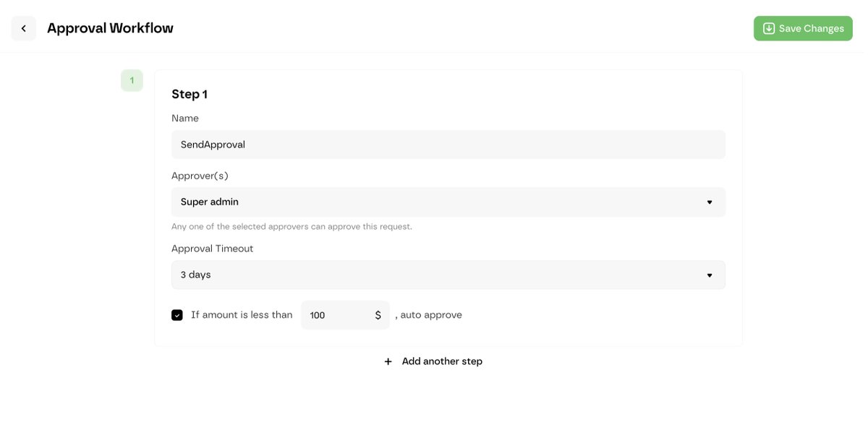
Task: Click the caret arrow on 3 days dropdown
Action: point(710,275)
